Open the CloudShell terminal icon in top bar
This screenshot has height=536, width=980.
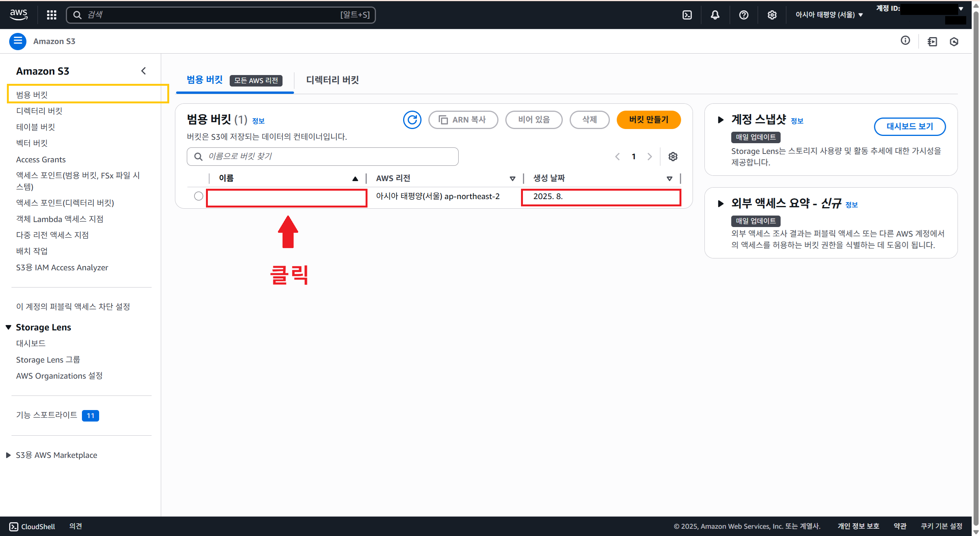687,15
